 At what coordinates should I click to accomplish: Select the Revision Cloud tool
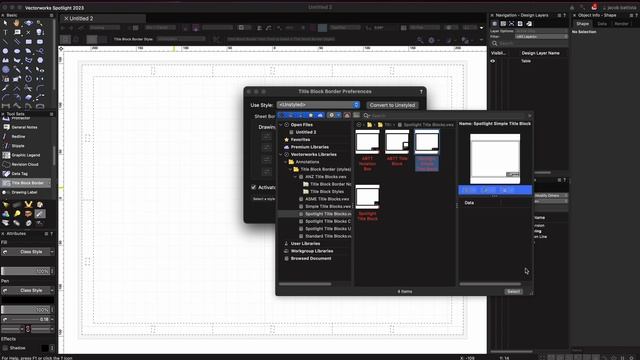[25, 164]
